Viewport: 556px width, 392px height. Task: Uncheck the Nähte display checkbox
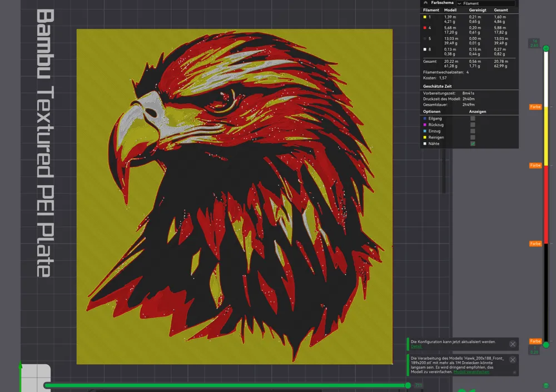[x=473, y=143]
